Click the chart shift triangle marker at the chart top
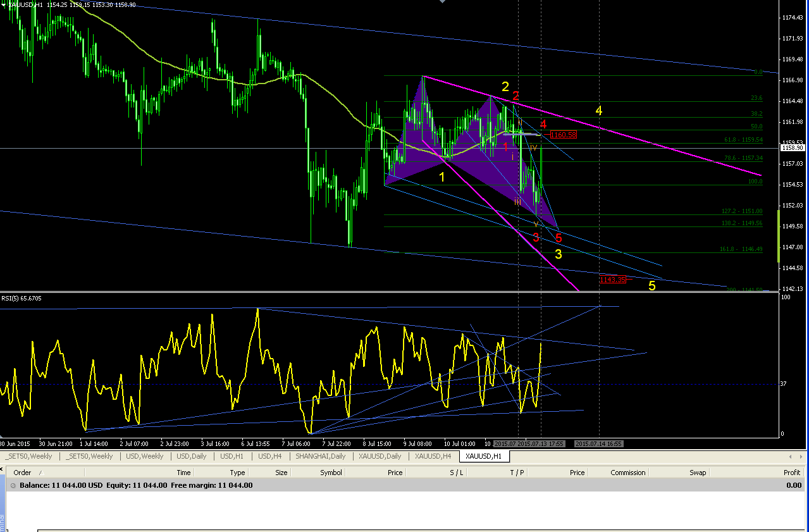This screenshot has width=809, height=532. 442,2
